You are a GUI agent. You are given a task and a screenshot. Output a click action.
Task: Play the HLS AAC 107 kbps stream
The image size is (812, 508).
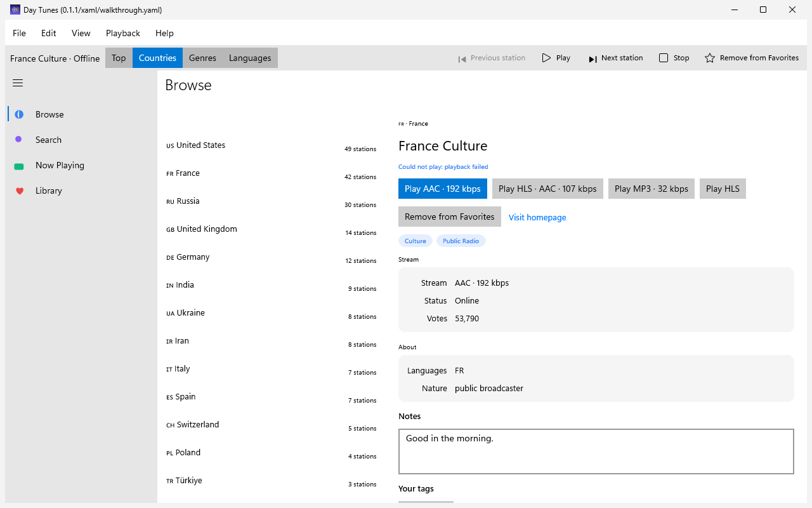pyautogui.click(x=547, y=189)
